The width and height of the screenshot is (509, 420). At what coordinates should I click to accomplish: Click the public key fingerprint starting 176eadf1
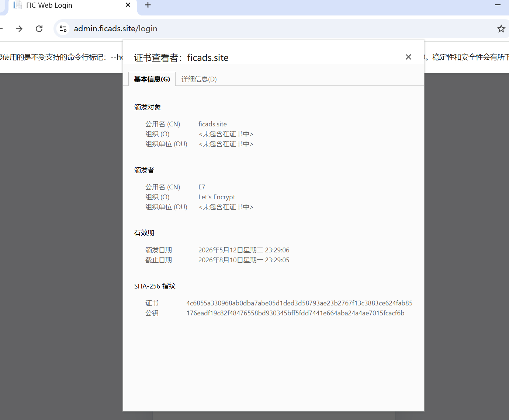coord(295,313)
